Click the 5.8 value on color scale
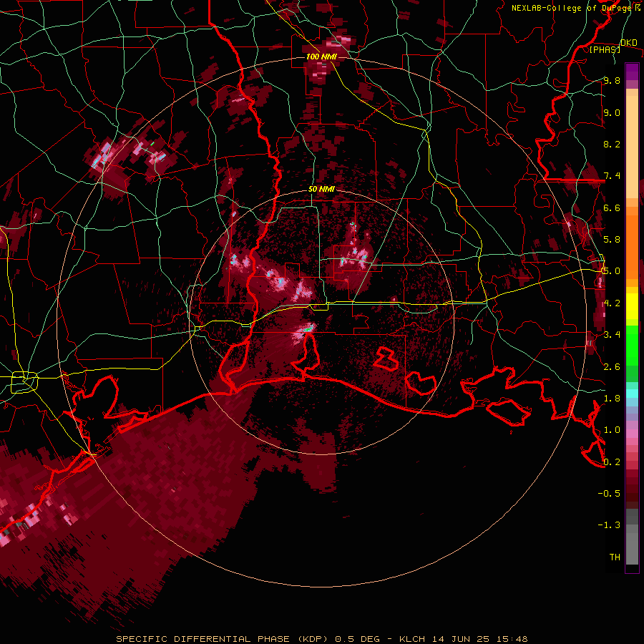This screenshot has width=644, height=644. click(612, 240)
